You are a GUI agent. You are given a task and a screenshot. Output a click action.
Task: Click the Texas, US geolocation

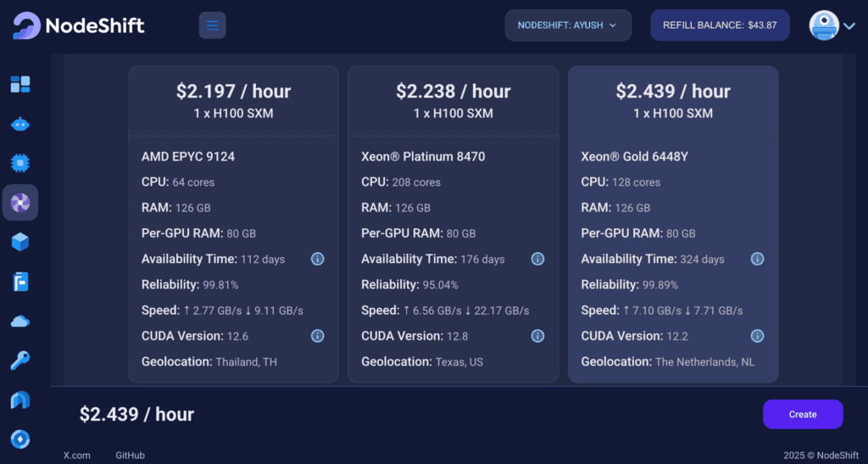click(x=459, y=362)
